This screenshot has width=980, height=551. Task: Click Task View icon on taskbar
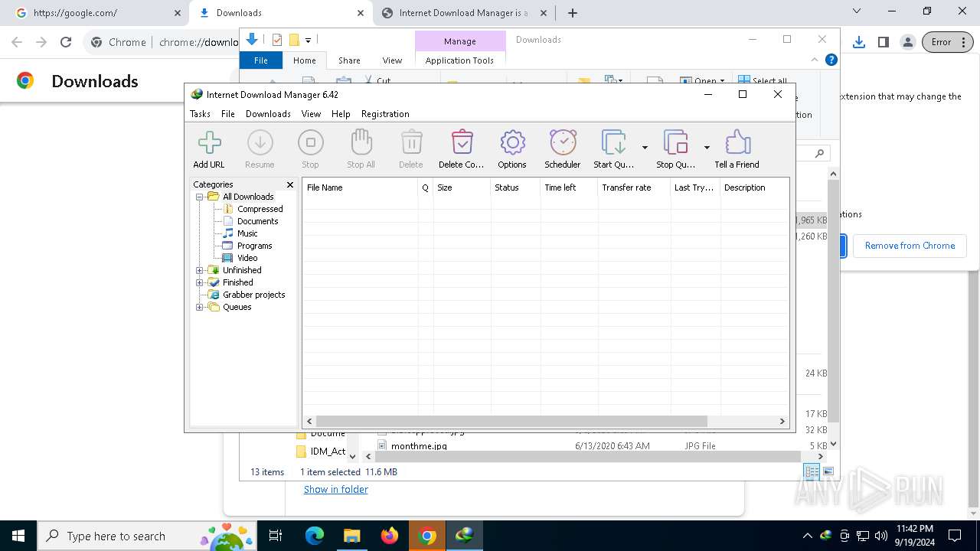[276, 536]
